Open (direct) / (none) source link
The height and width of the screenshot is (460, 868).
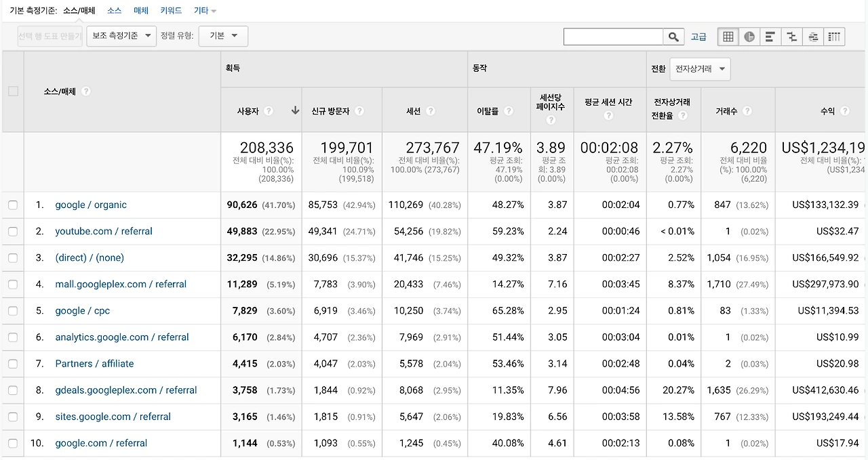coord(90,257)
